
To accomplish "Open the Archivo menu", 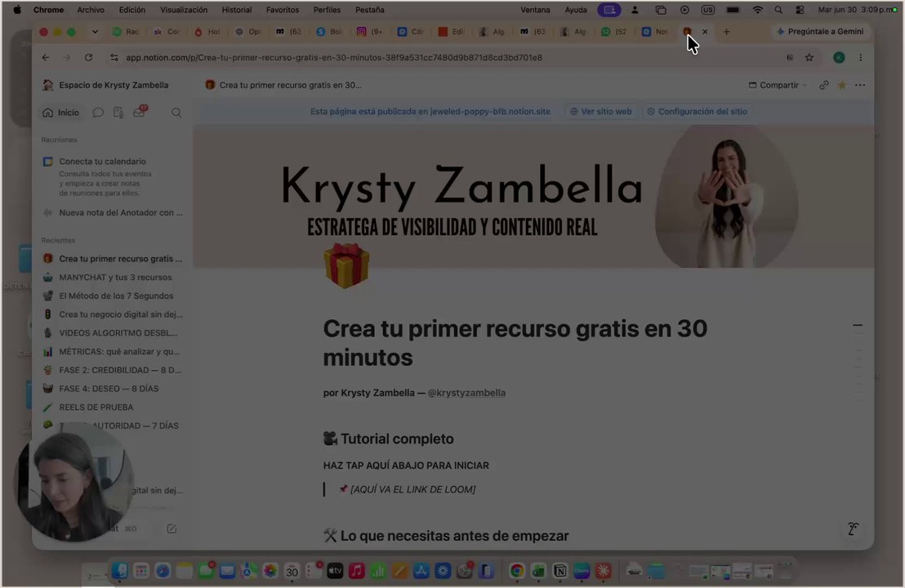I will tap(91, 10).
